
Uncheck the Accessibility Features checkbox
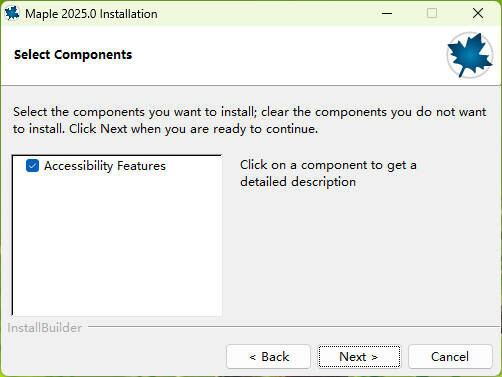pos(32,166)
